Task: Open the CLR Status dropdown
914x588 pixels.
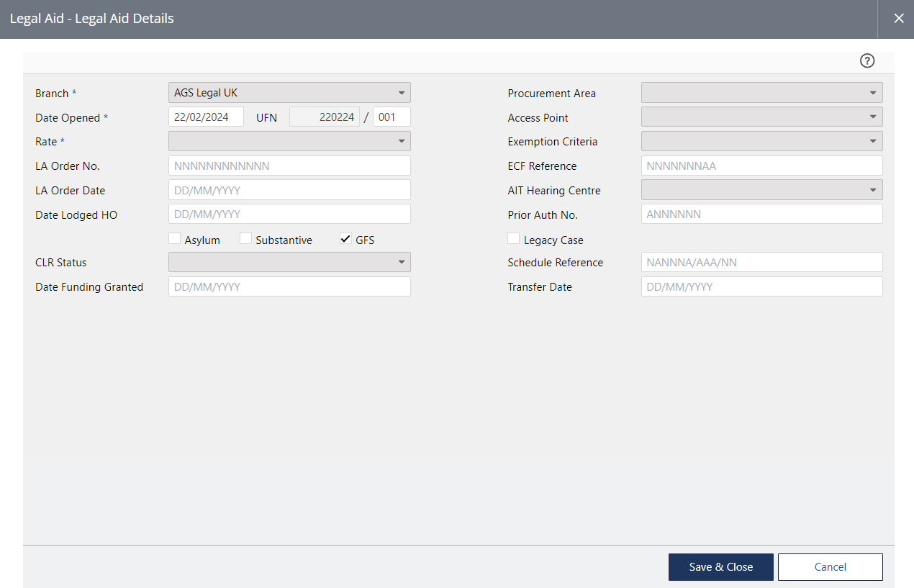Action: (289, 262)
